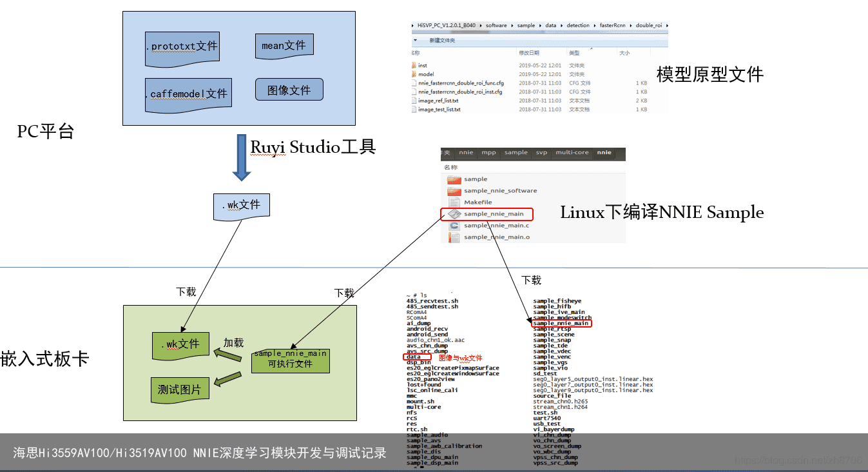
Task: Click the 名称 column header in Linux file manager
Action: (x=451, y=168)
